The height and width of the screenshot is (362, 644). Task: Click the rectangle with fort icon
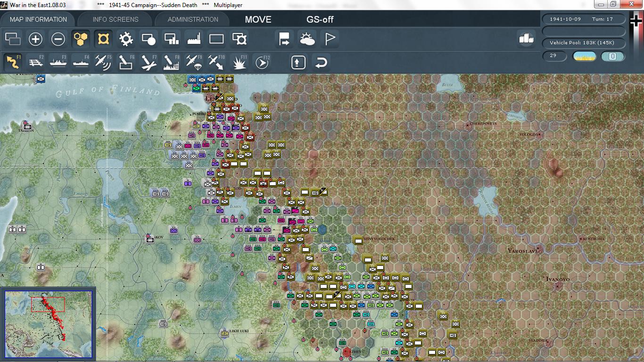pos(239,39)
